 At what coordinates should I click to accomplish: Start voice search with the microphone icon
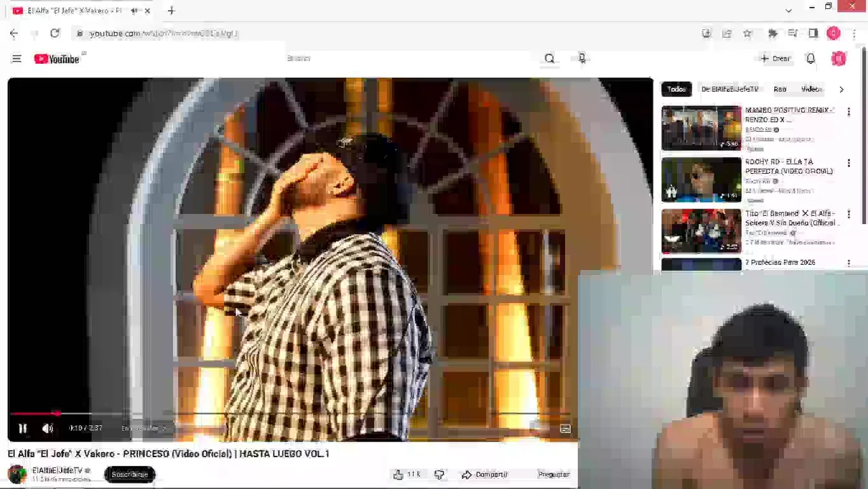[x=582, y=59]
